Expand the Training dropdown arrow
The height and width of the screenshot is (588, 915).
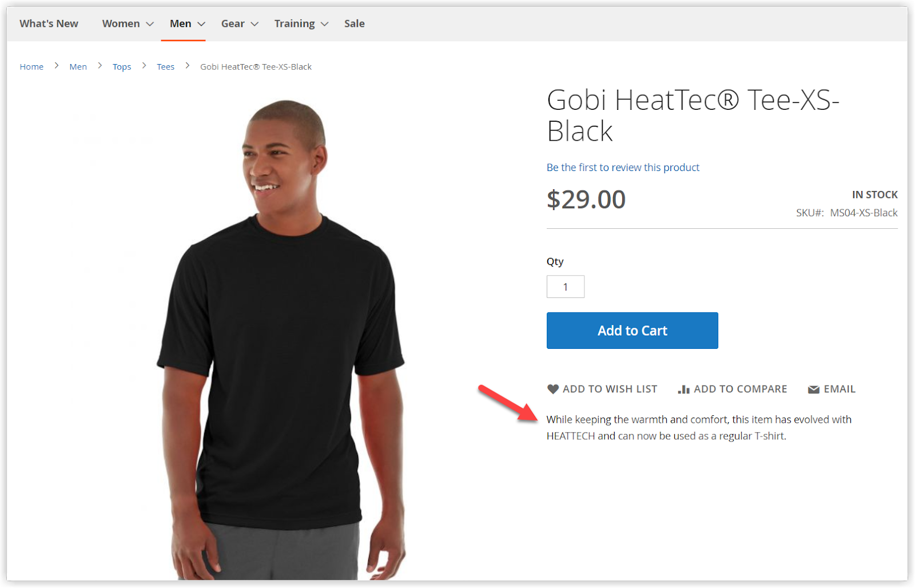click(325, 25)
